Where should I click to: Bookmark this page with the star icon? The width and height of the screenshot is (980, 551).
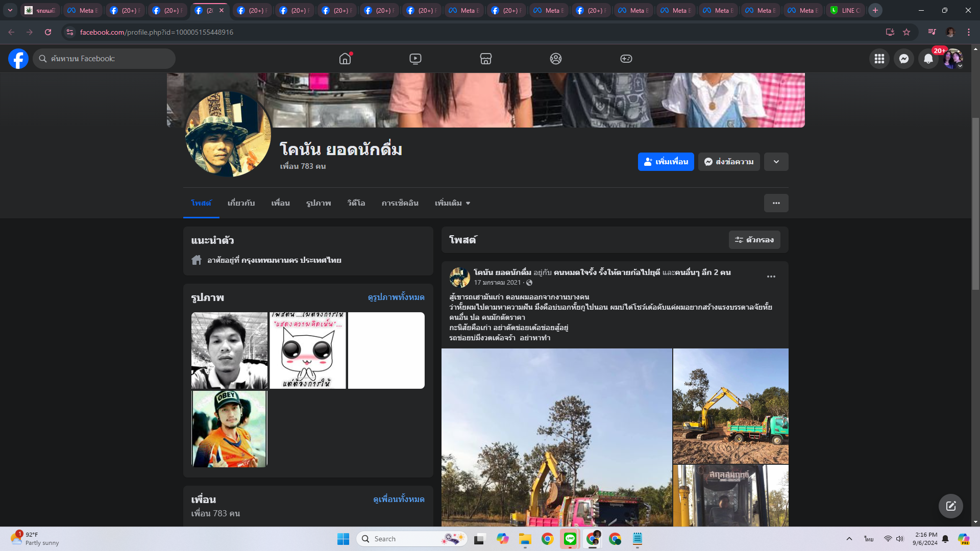tap(906, 32)
